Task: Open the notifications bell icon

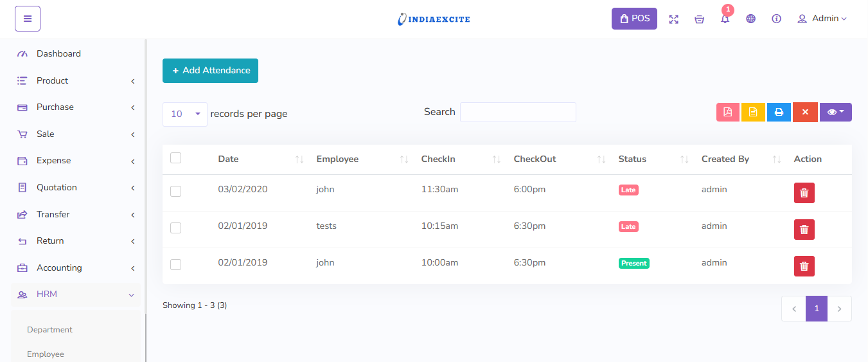Action: click(725, 19)
